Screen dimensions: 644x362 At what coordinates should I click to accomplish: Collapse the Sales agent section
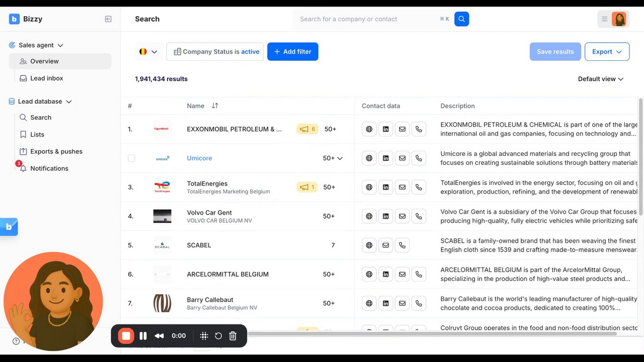coord(60,45)
